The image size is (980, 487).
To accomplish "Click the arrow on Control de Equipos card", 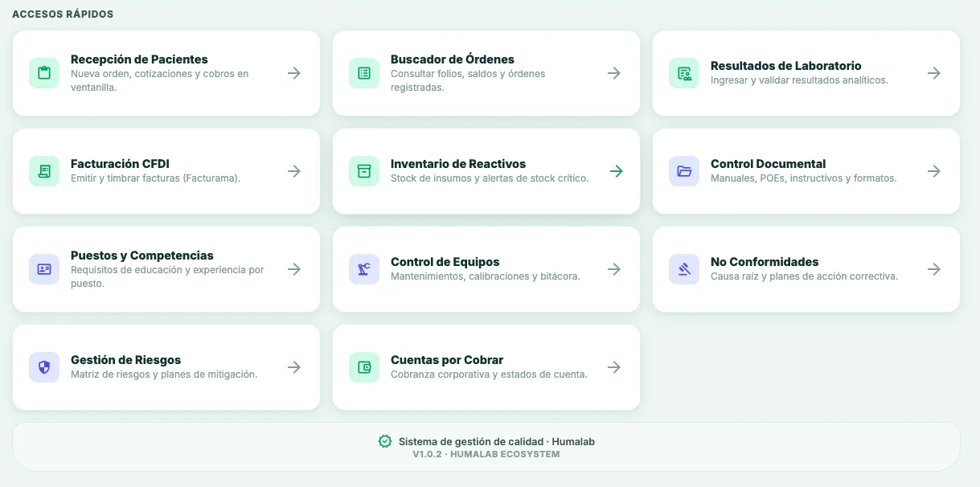I will tap(614, 269).
